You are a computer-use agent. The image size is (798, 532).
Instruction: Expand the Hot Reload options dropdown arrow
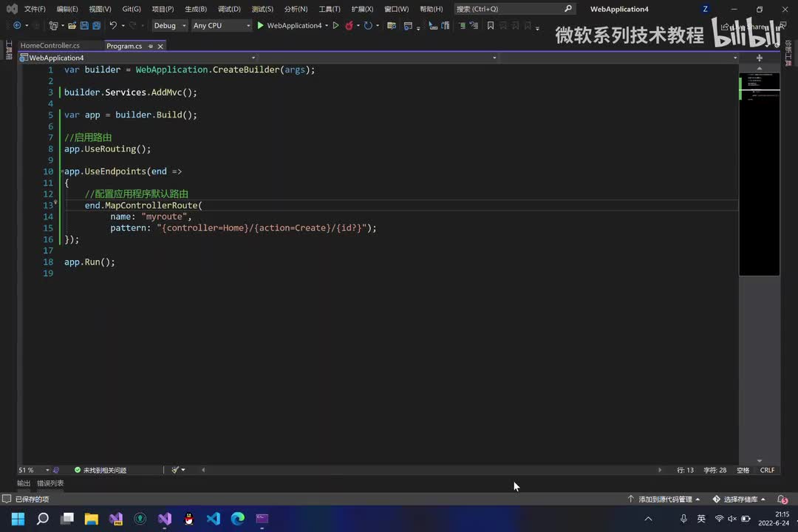[358, 25]
